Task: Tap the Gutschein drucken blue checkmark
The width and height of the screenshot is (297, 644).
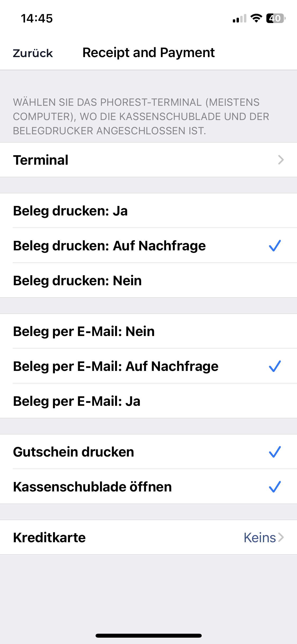Action: click(275, 452)
